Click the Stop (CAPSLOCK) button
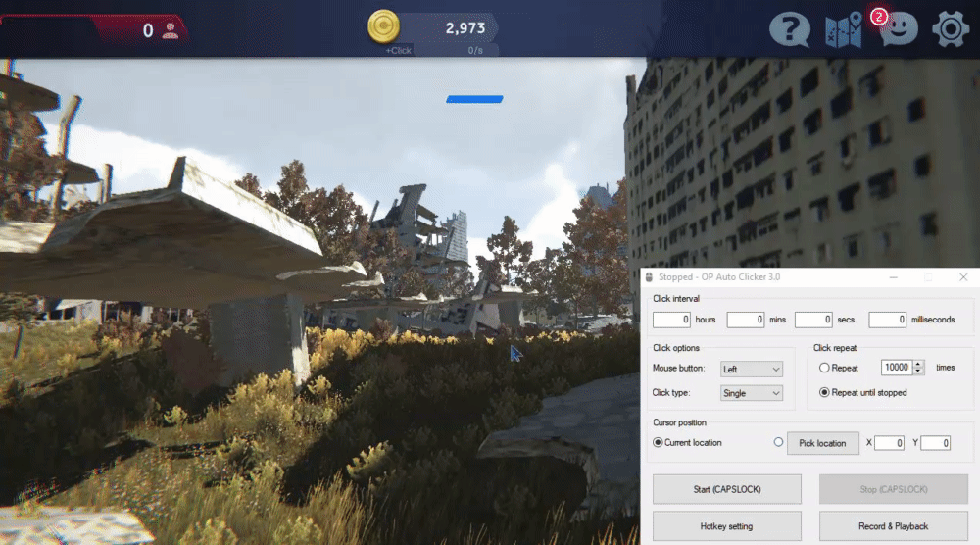This screenshot has width=980, height=545. tap(894, 489)
